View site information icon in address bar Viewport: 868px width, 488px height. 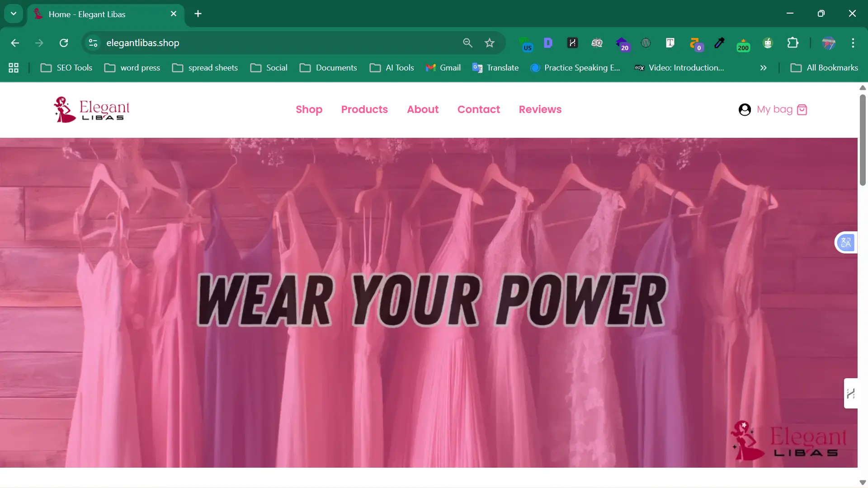pyautogui.click(x=93, y=43)
